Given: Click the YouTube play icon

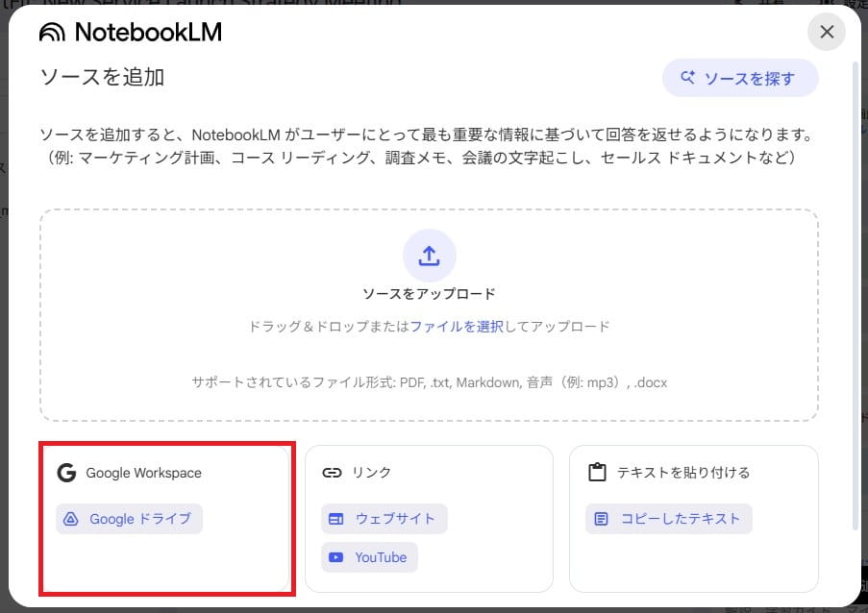Looking at the screenshot, I should (337, 556).
